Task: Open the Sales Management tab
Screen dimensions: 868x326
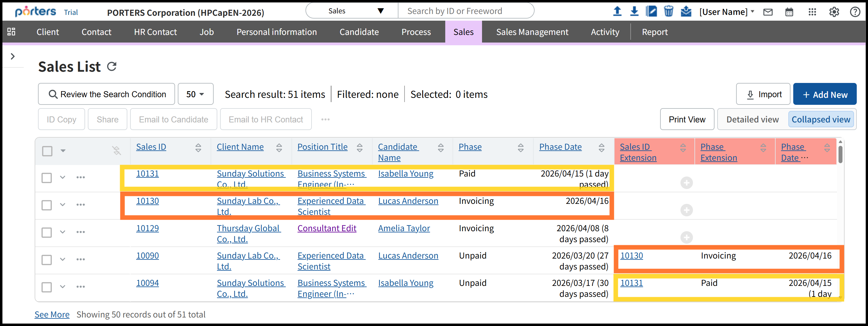Action: point(532,32)
